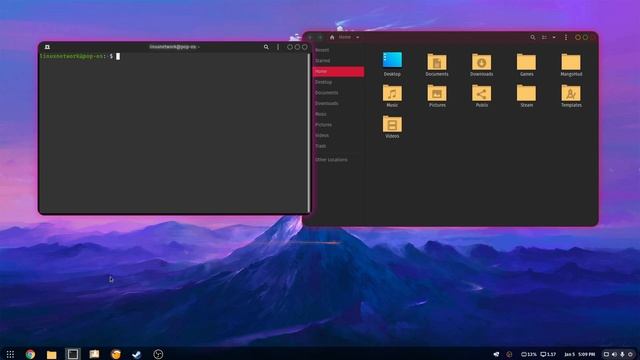
Task: Launch Google Chrome from the taskbar
Action: (30, 354)
